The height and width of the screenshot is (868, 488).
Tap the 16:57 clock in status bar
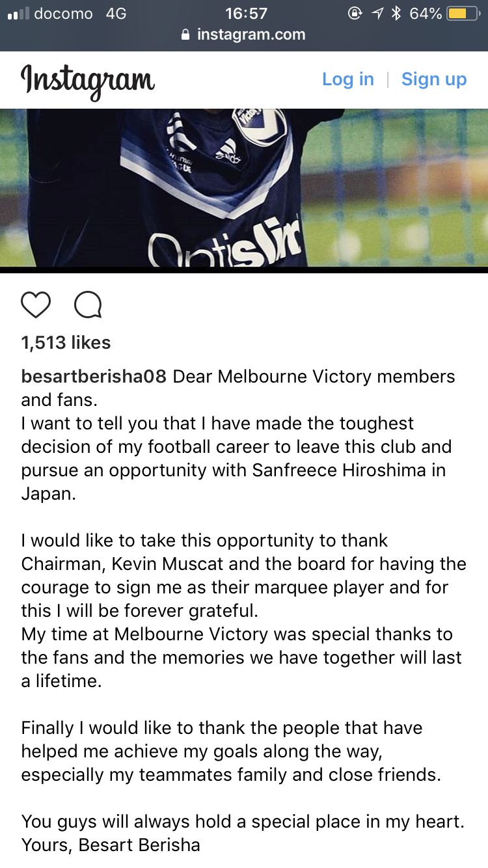coord(246,13)
